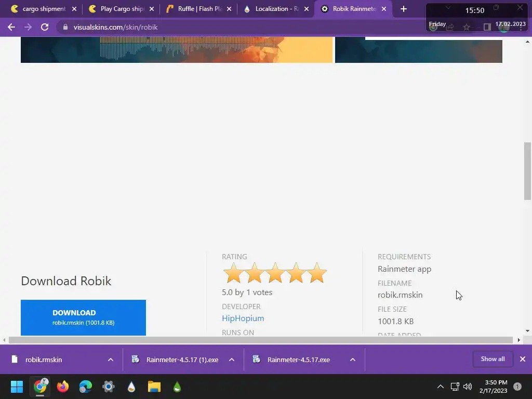Image resolution: width=532 pixels, height=399 pixels.
Task: Expand options for robik.rmskin download
Action: (111, 360)
